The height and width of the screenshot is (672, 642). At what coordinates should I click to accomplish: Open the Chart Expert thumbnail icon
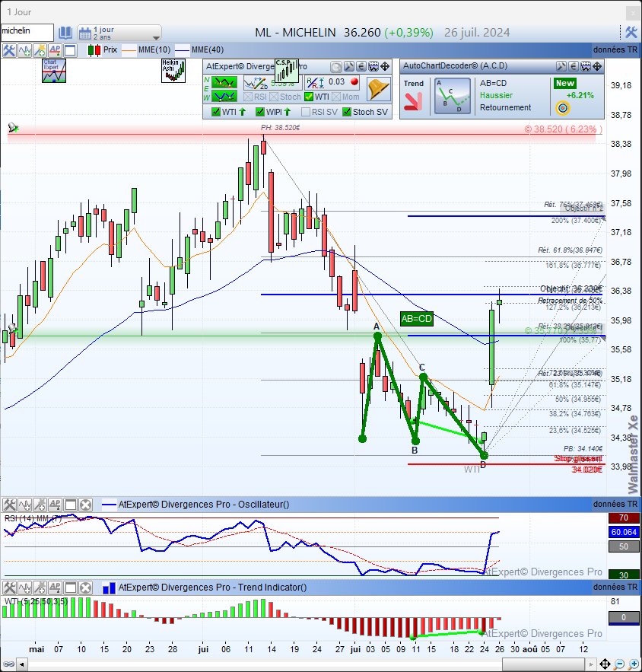tap(54, 71)
